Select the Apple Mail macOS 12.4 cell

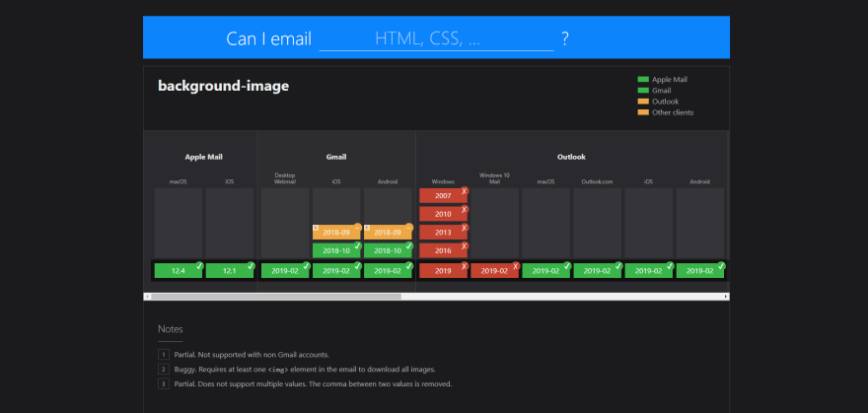[179, 271]
